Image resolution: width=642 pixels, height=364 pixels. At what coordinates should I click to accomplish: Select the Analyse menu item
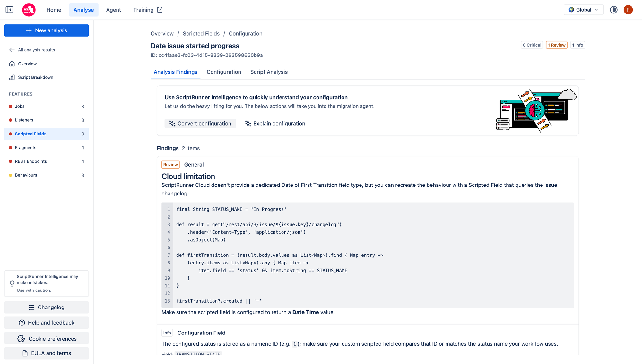pos(84,10)
